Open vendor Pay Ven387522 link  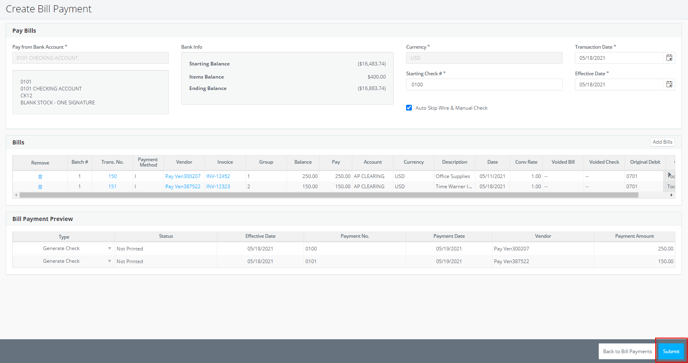183,187
